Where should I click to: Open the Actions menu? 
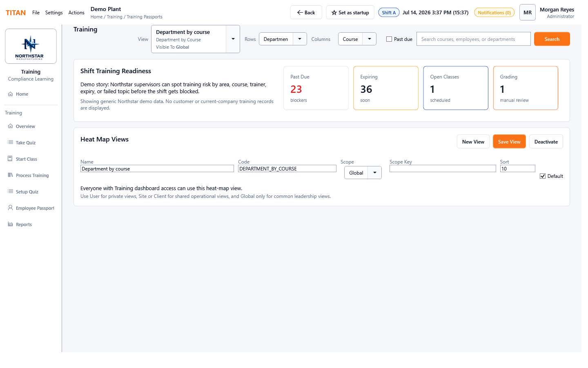(76, 13)
